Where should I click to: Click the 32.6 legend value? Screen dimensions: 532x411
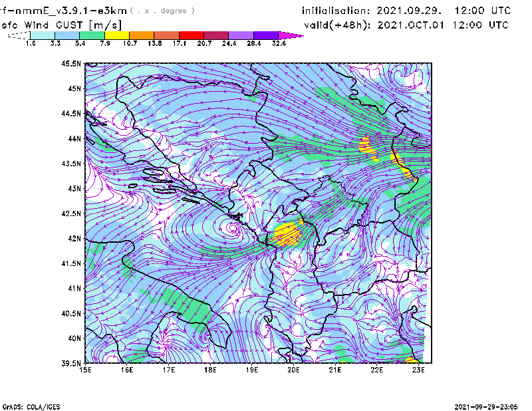coord(279,43)
